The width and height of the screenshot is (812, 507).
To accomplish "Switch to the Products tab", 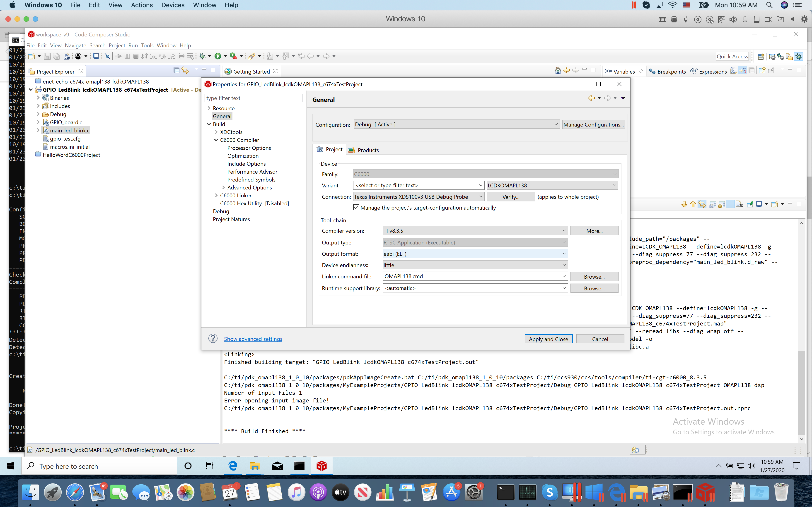I will pyautogui.click(x=364, y=150).
